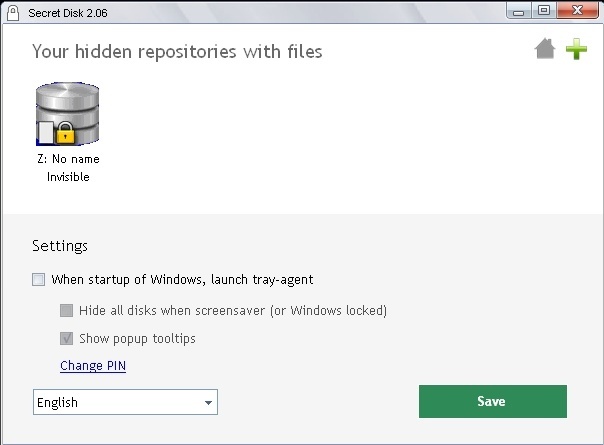
Task: Select the Z: locked disk icon
Action: 67,114
